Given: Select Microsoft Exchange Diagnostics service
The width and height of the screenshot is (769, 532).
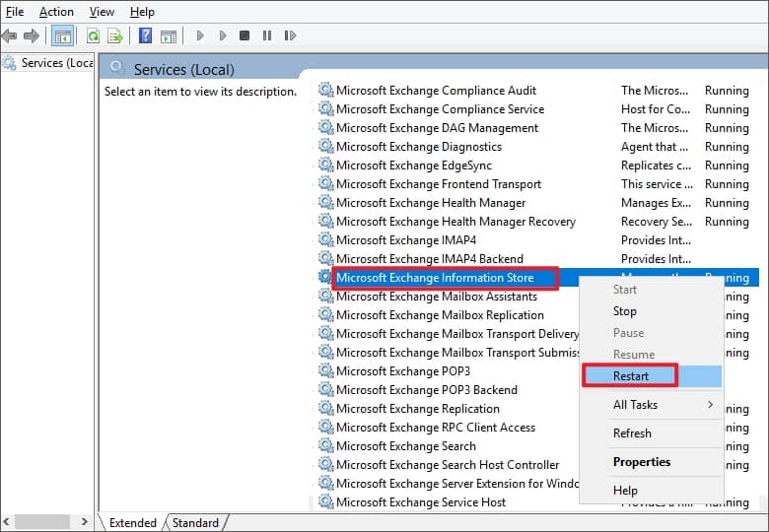Looking at the screenshot, I should pos(419,147).
